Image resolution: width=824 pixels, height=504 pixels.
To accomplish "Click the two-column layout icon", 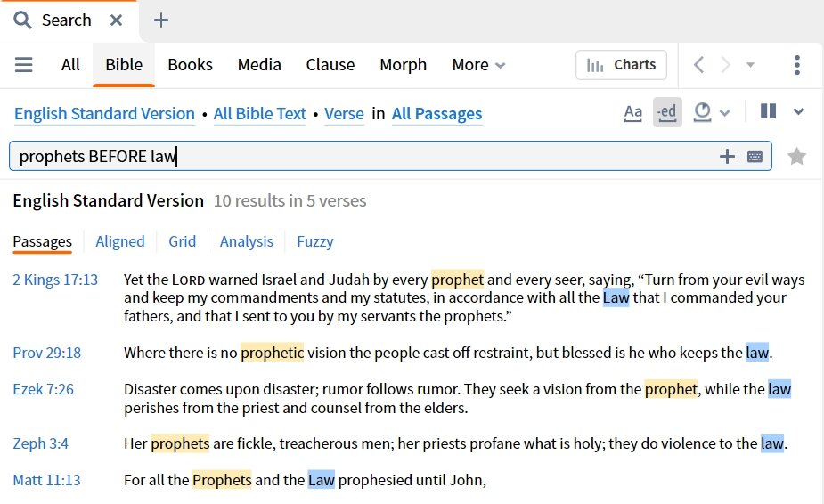I will pos(768,111).
